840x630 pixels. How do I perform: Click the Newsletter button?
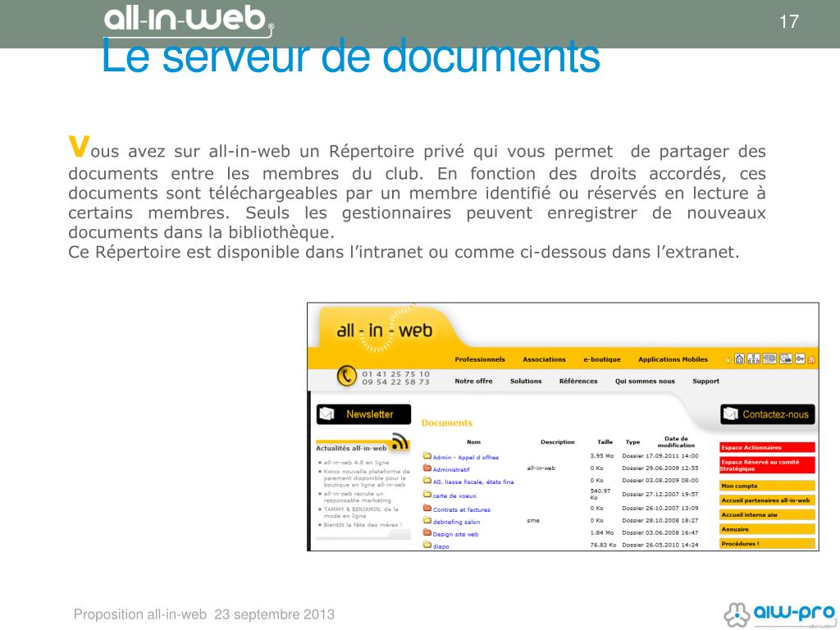pyautogui.click(x=363, y=414)
